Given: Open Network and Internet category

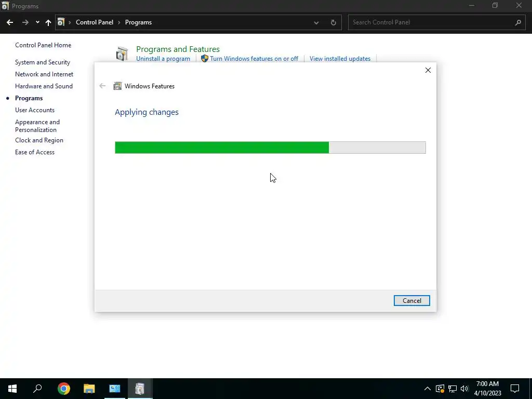Looking at the screenshot, I should pos(44,74).
